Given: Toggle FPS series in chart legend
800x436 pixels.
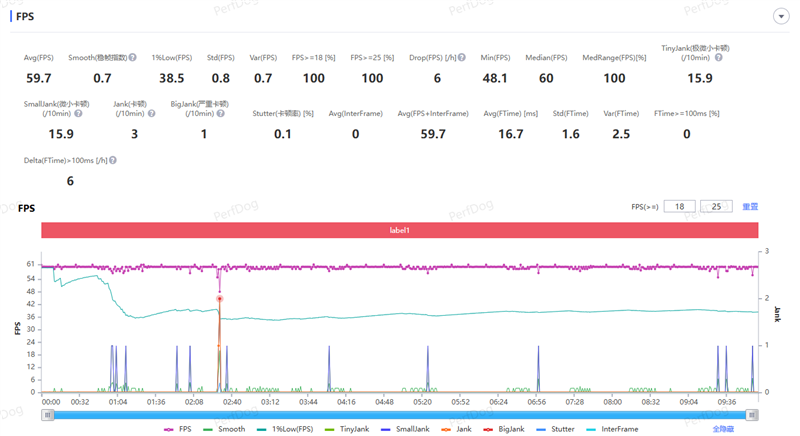Looking at the screenshot, I should [179, 428].
